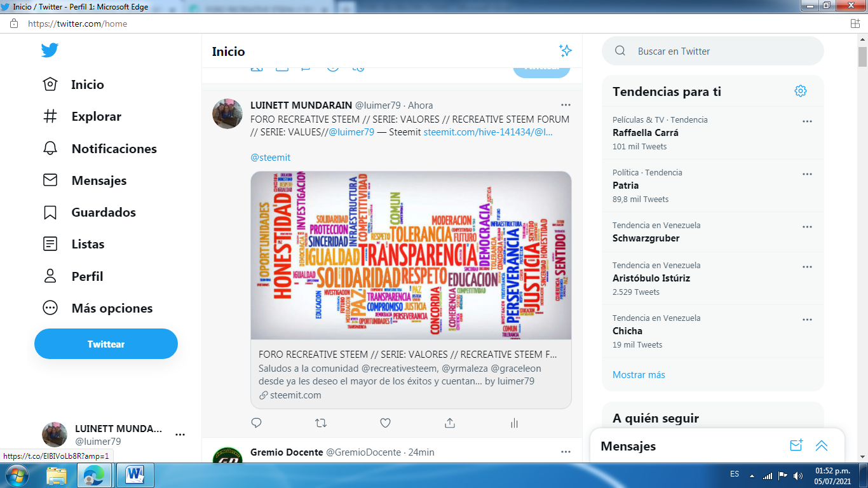Click the blue Twittear button in sidebar
The image size is (868, 488).
[x=106, y=344]
